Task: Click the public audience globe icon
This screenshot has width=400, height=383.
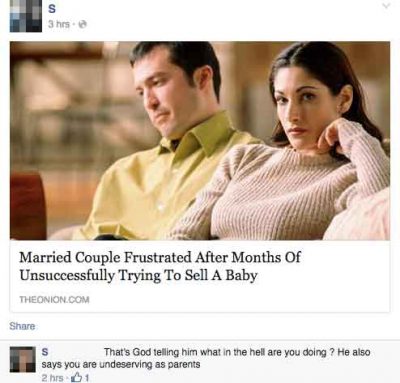Action: [85, 24]
